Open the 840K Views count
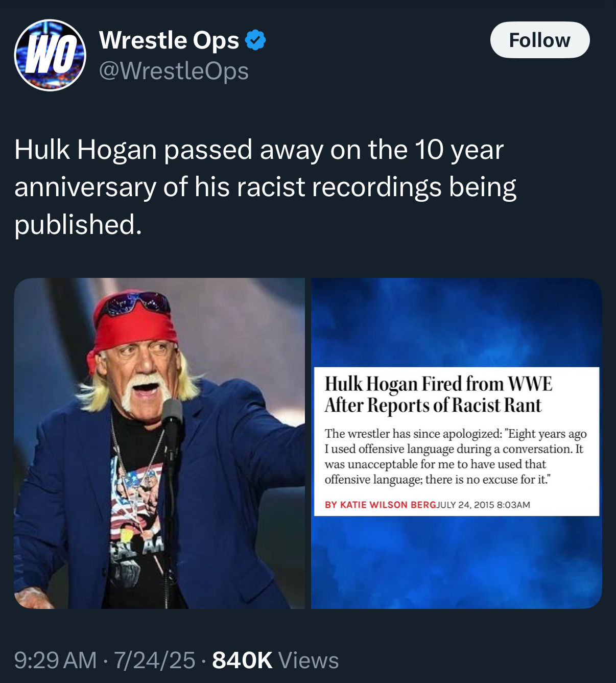This screenshot has height=683, width=616. [x=275, y=660]
